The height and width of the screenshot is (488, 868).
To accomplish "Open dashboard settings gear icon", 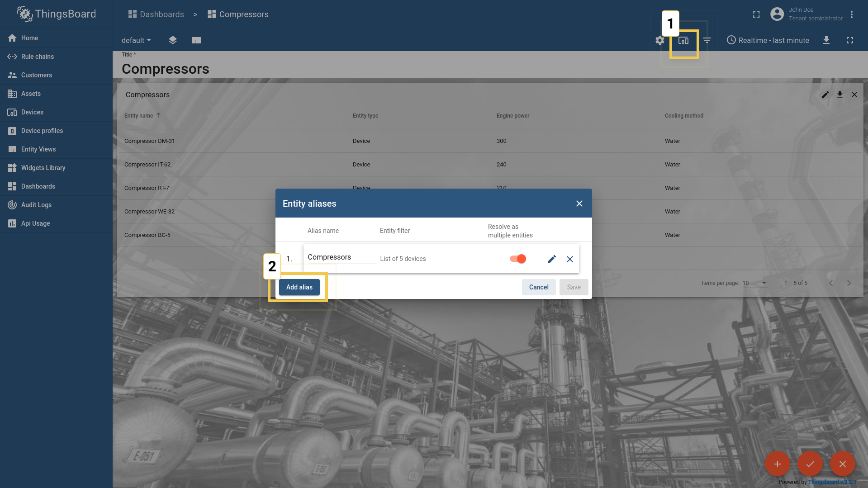I will (x=660, y=40).
